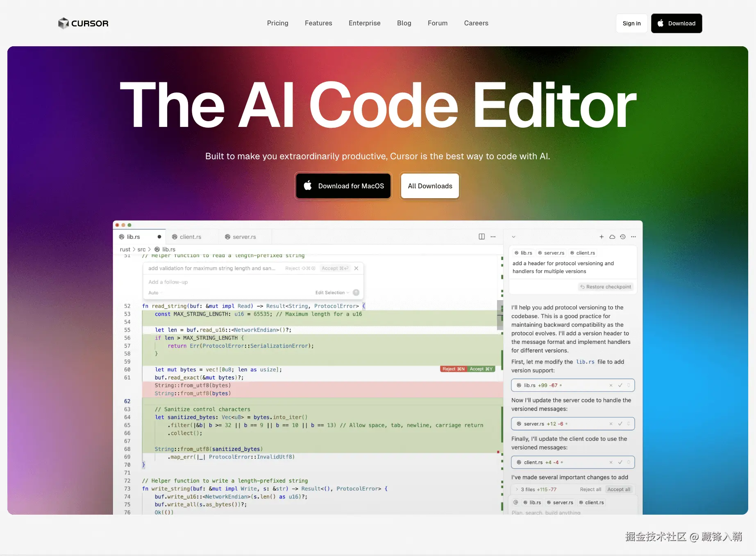
Task: Click the black Download button in header
Action: (x=677, y=23)
